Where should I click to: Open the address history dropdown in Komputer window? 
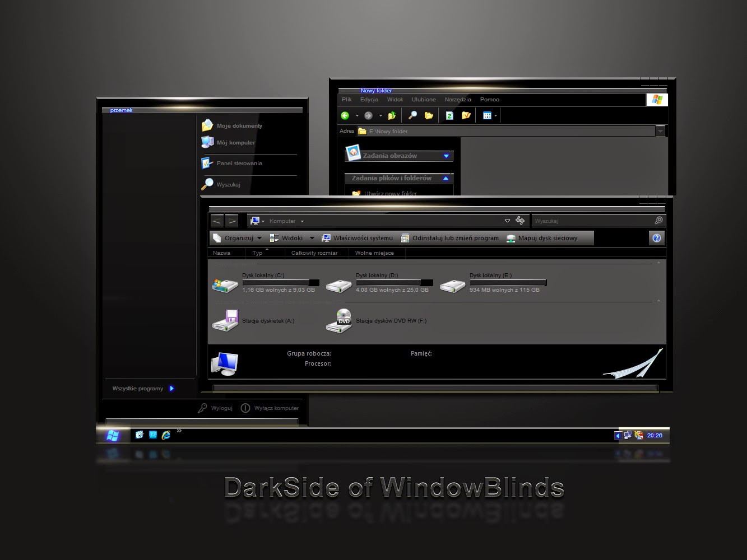click(x=507, y=221)
